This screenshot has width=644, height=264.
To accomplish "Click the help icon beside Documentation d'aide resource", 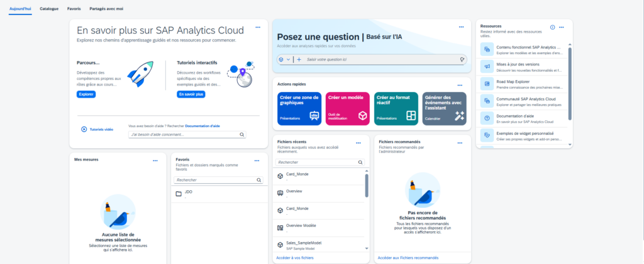I will click(x=487, y=118).
